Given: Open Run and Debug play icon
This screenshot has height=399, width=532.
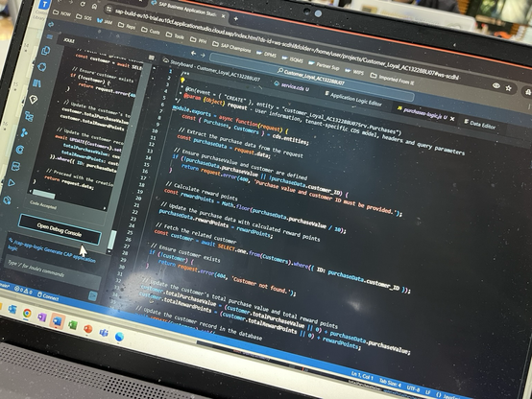Looking at the screenshot, I should click(12, 183).
